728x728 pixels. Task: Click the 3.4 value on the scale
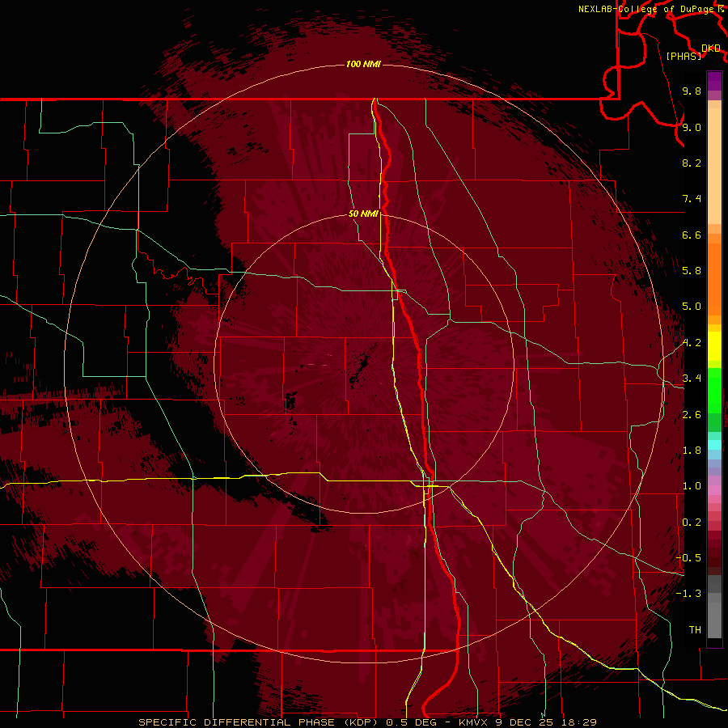pyautogui.click(x=692, y=379)
